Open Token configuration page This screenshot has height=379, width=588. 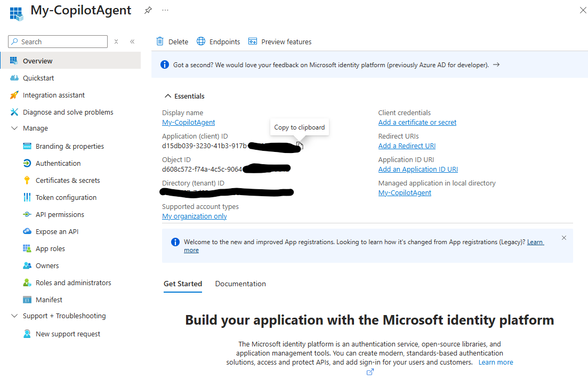tap(66, 198)
